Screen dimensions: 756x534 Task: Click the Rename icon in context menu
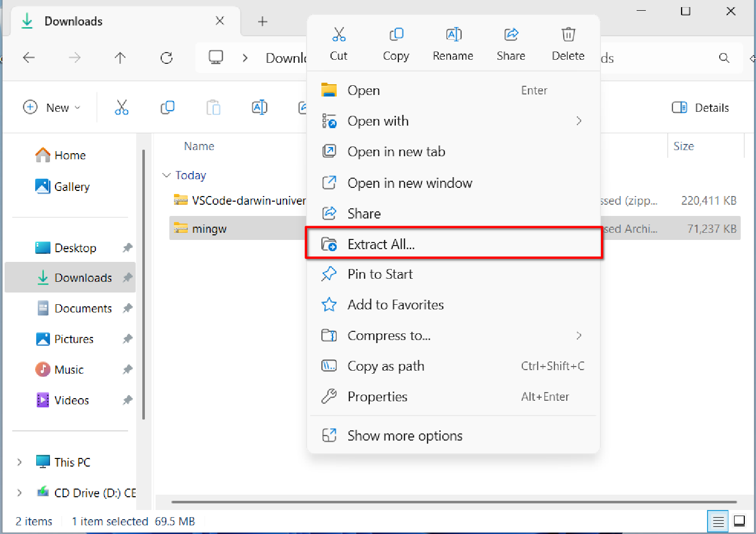click(453, 35)
